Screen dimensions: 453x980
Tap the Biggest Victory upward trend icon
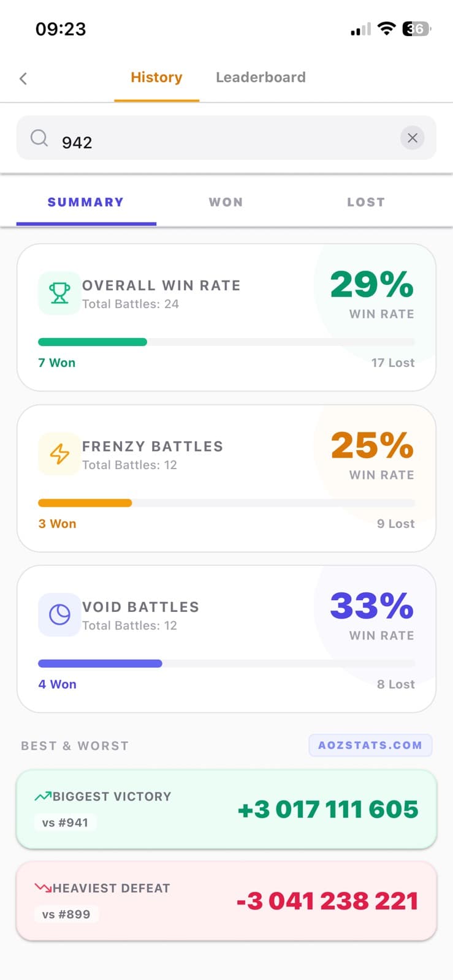coord(43,796)
